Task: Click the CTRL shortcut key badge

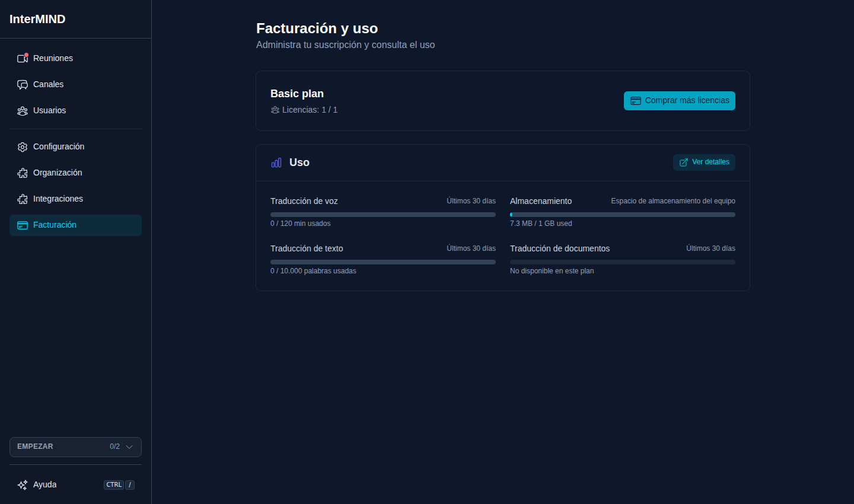Action: point(114,485)
